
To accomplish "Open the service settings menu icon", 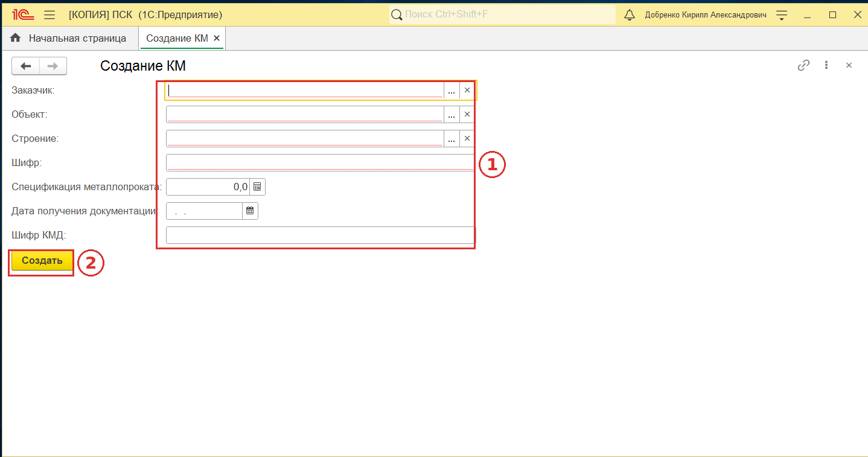I will [x=782, y=14].
